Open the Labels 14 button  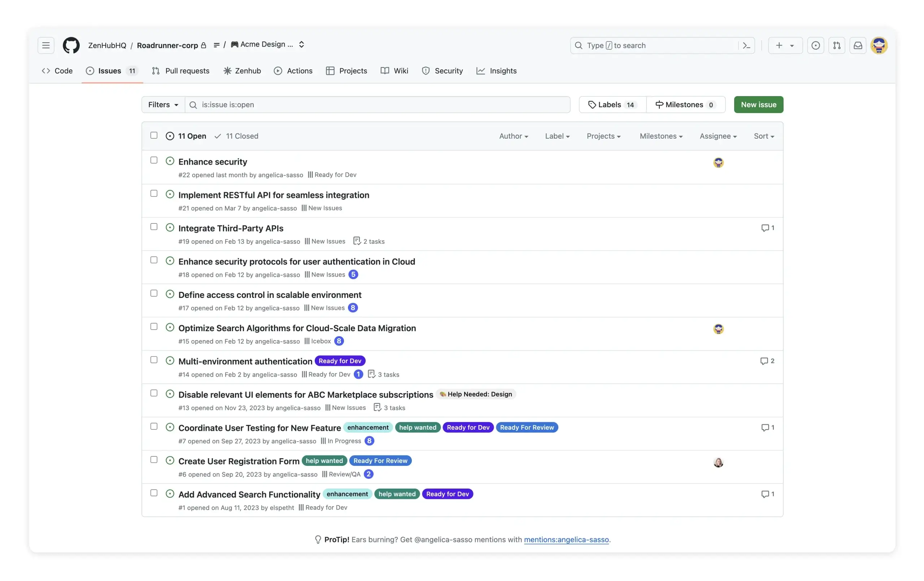(x=613, y=104)
